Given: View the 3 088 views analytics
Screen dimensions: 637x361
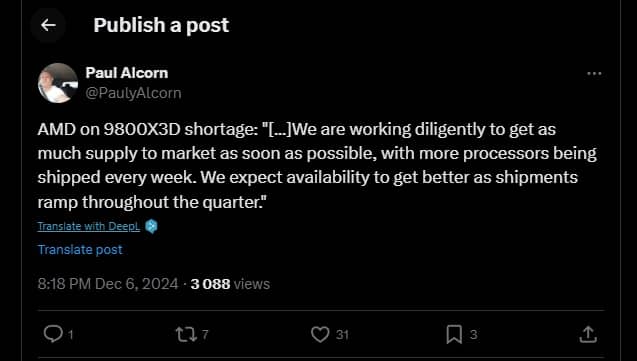Looking at the screenshot, I should click(x=230, y=284).
